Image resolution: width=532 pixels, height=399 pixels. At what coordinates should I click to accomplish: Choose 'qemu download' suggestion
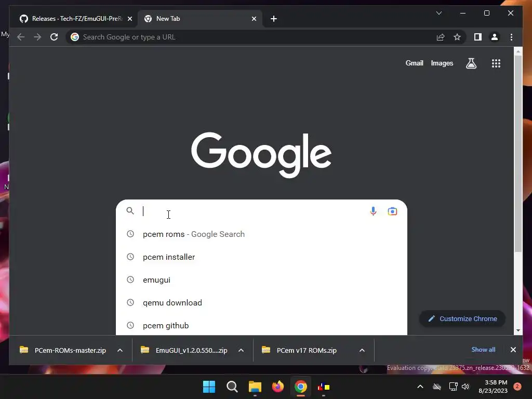(x=261, y=303)
